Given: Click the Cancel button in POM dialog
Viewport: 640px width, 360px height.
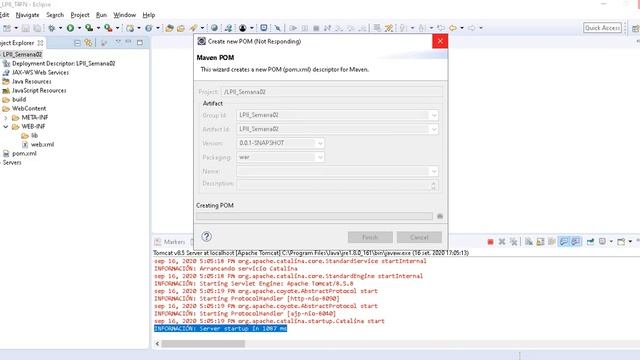Looking at the screenshot, I should [x=419, y=237].
